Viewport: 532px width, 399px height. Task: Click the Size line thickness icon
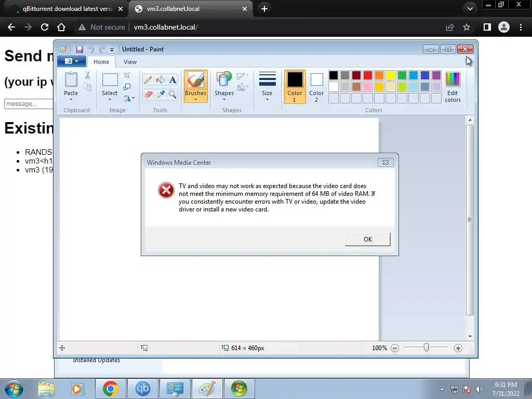[268, 79]
